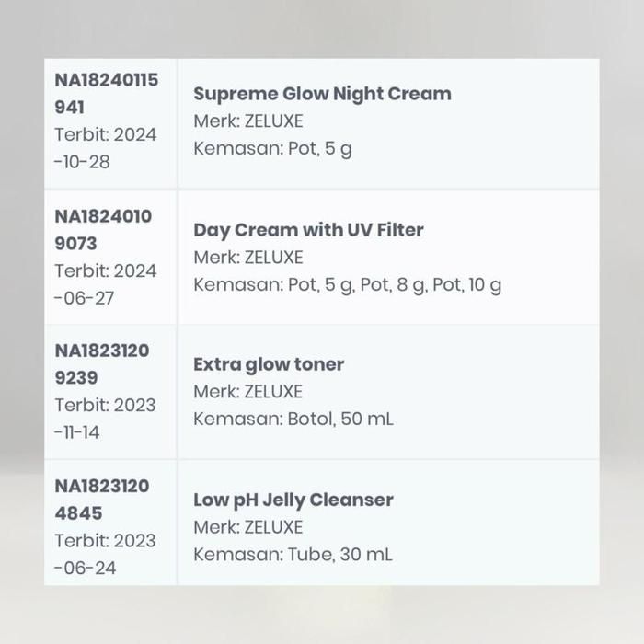Open Supreme Glow Night Cream entry
The height and width of the screenshot is (644, 644).
click(x=322, y=93)
